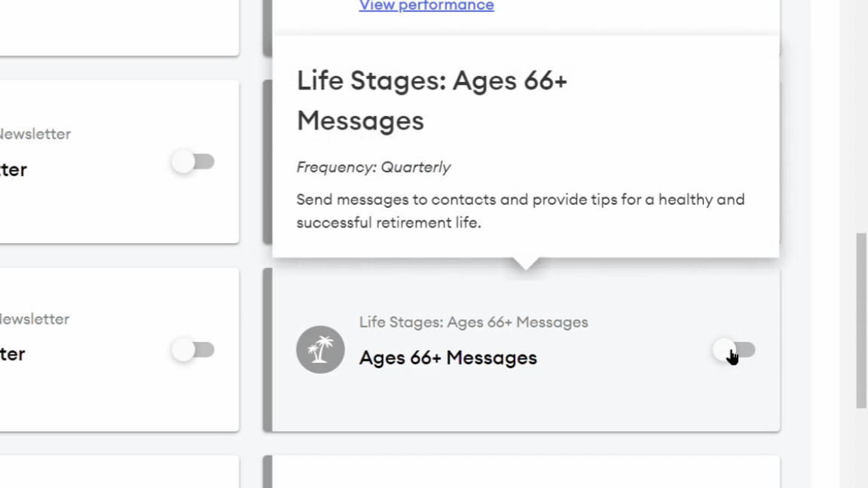868x488 pixels.
Task: Enable the Ages 66+ Messages toggle
Action: point(732,349)
